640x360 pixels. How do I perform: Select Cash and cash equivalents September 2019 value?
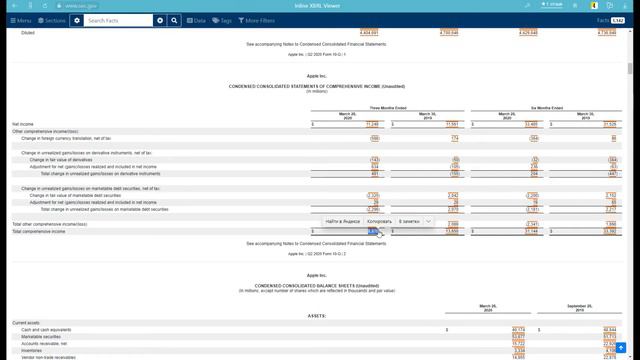pos(610,330)
